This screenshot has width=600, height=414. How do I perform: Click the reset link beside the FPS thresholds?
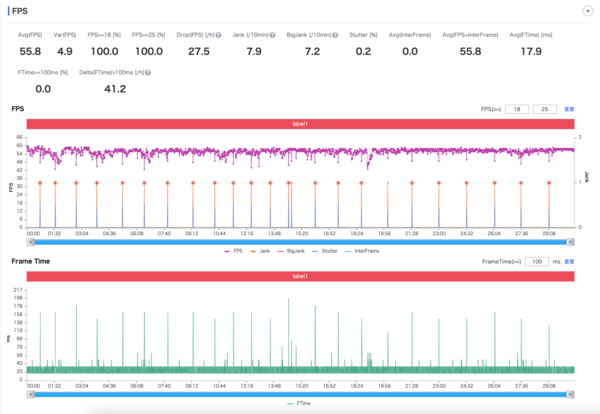569,109
